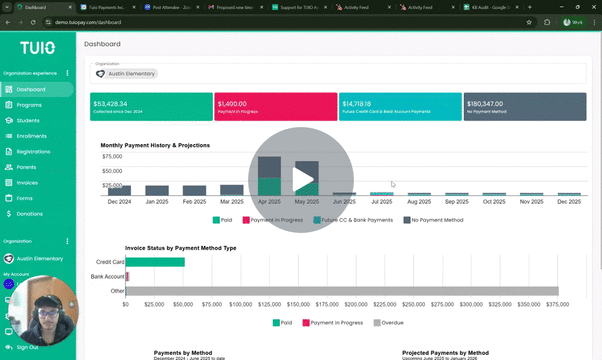The image size is (602, 360).
Task: Click the $53,428.34 Collected card
Action: pyautogui.click(x=151, y=107)
